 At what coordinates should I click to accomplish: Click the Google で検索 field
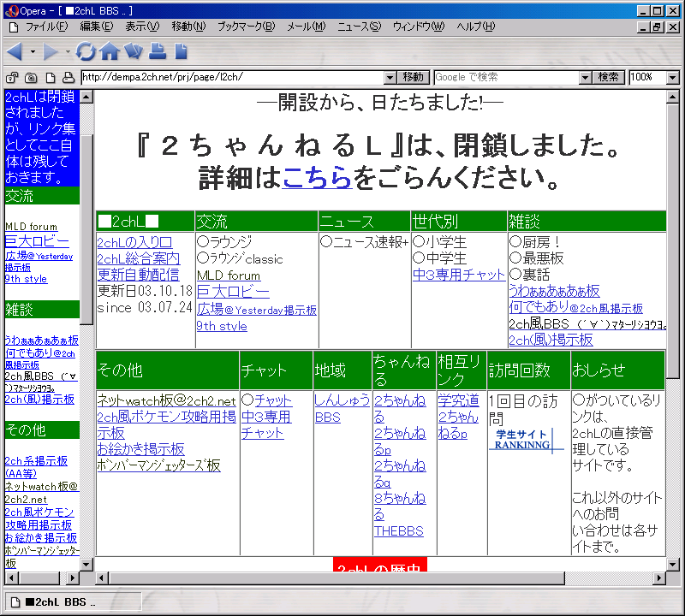pos(507,78)
